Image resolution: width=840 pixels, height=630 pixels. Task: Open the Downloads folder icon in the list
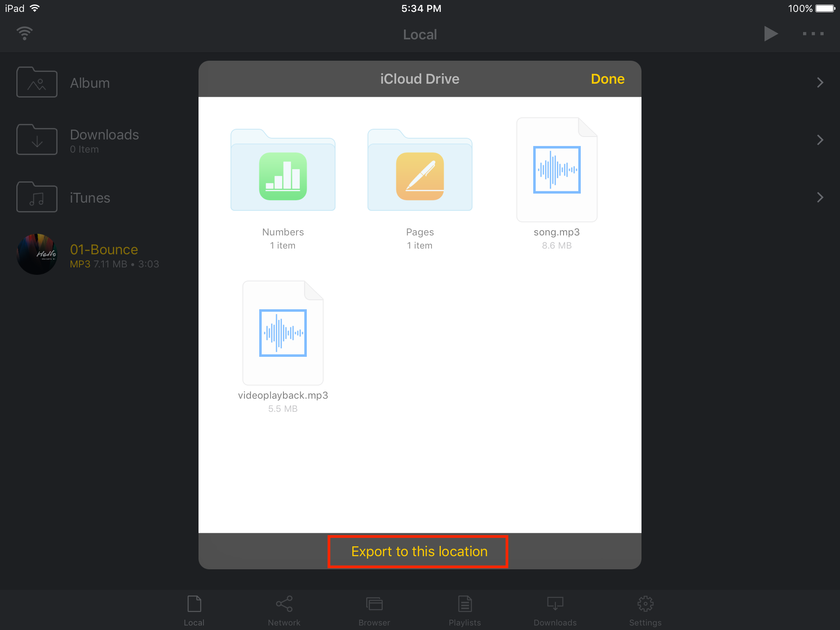click(x=37, y=139)
